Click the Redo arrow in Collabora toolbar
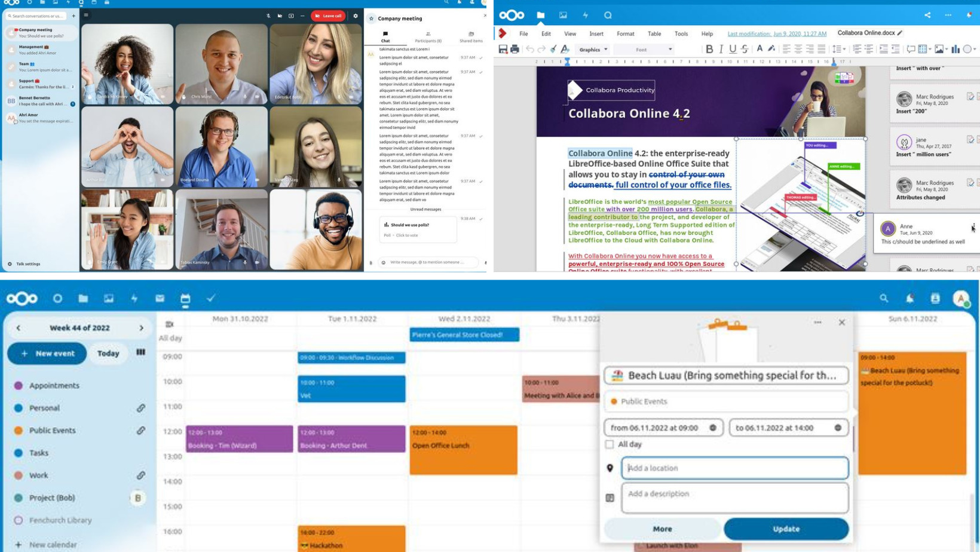980x552 pixels. (541, 50)
